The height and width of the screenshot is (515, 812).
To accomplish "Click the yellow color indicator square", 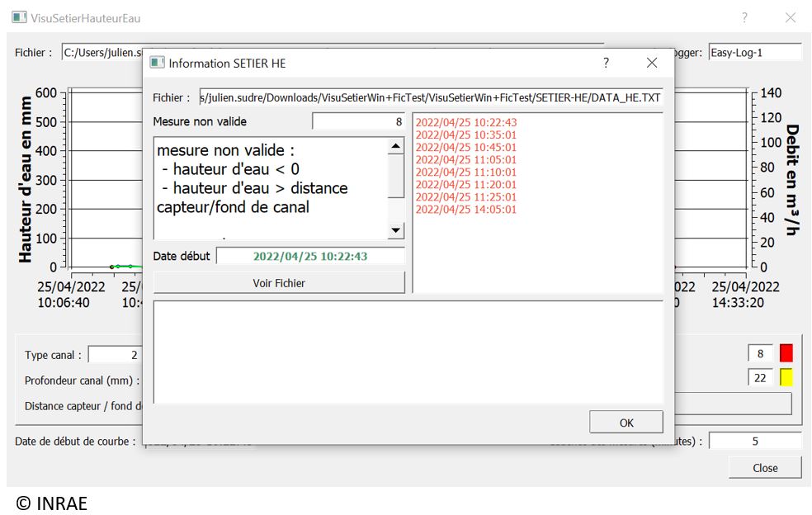I will click(786, 377).
